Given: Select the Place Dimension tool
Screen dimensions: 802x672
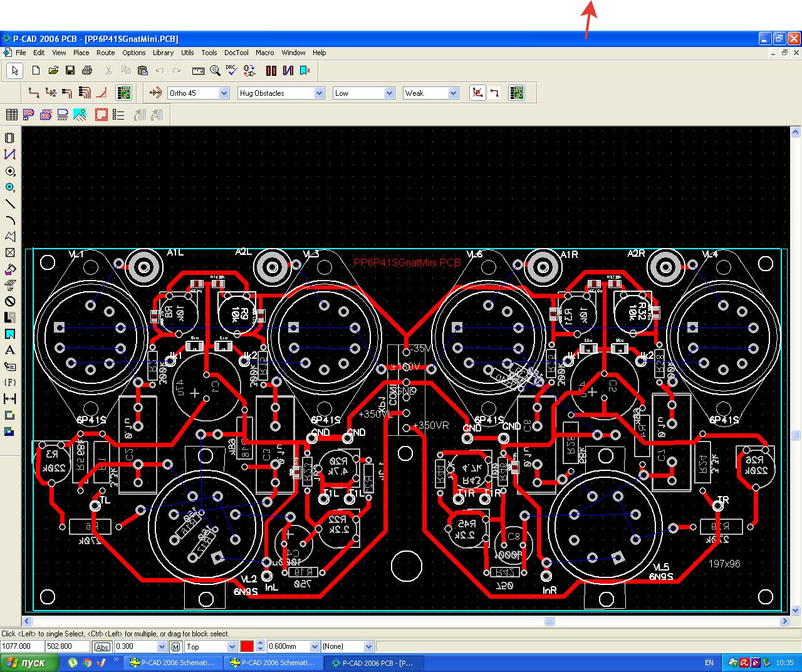Looking at the screenshot, I should 9,399.
